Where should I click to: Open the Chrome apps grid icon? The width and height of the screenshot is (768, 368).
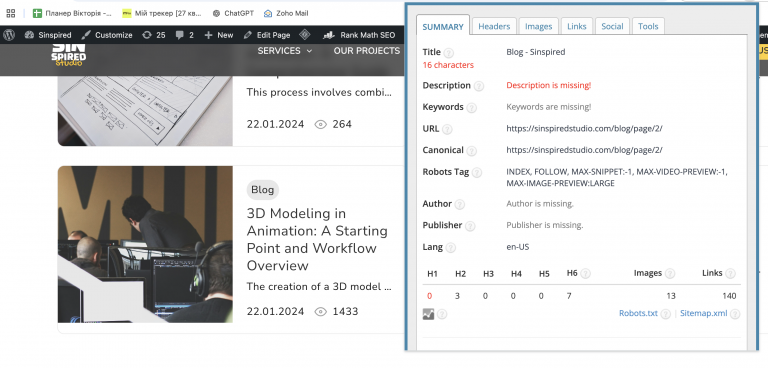[x=11, y=13]
